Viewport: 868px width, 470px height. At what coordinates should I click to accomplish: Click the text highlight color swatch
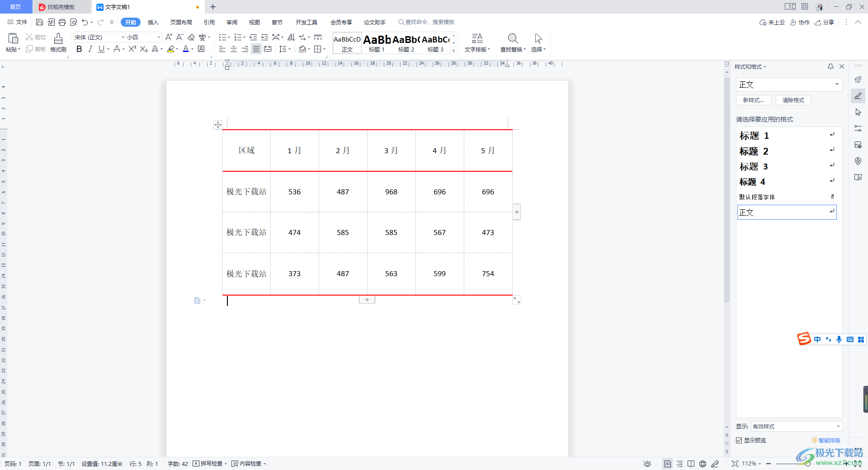click(170, 49)
